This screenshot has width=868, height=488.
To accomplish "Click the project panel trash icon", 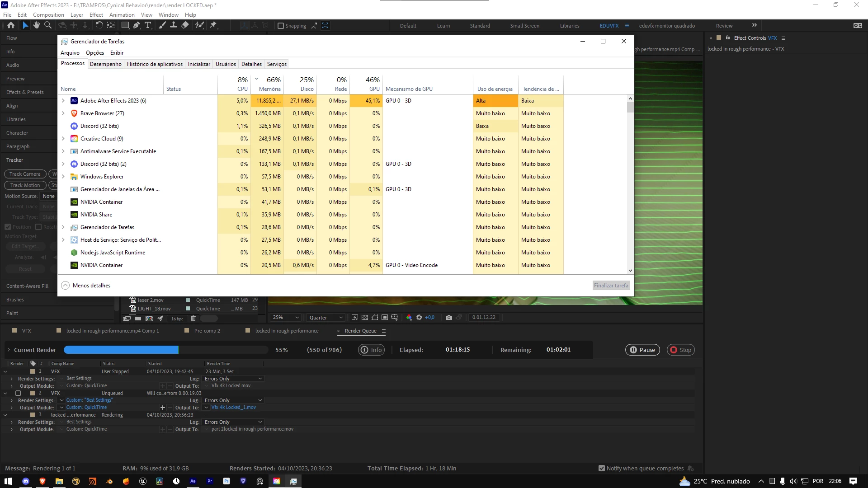I will (193, 319).
